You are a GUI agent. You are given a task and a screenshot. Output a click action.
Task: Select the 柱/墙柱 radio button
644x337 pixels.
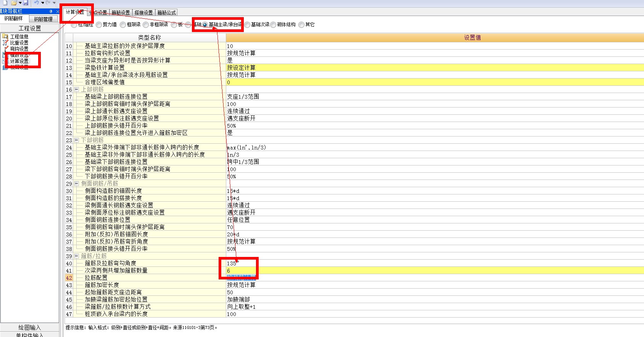[x=74, y=25]
